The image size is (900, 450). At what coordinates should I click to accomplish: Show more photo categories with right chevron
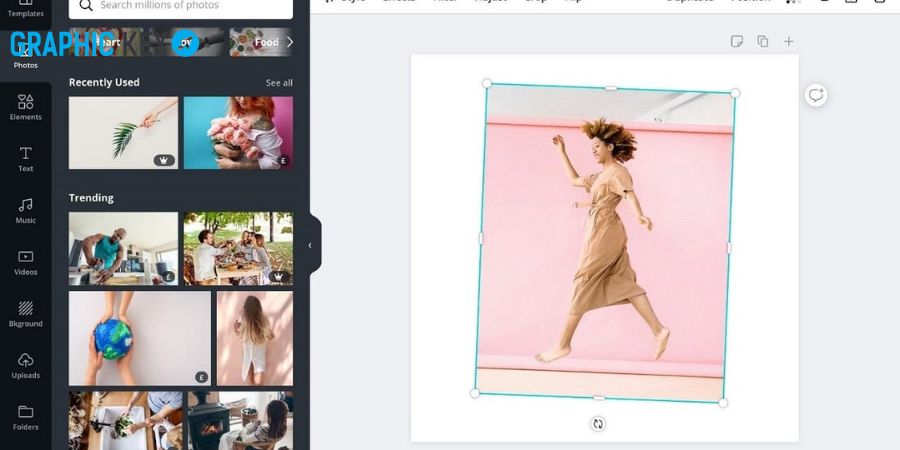pyautogui.click(x=289, y=42)
